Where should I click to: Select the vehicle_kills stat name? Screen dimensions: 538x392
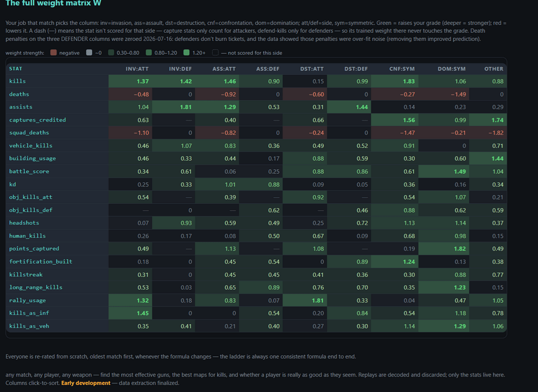coord(31,145)
